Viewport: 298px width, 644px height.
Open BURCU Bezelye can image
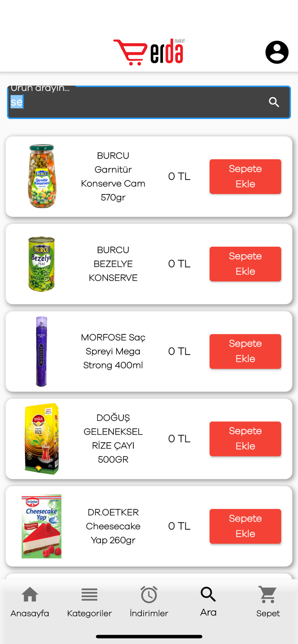tap(42, 264)
